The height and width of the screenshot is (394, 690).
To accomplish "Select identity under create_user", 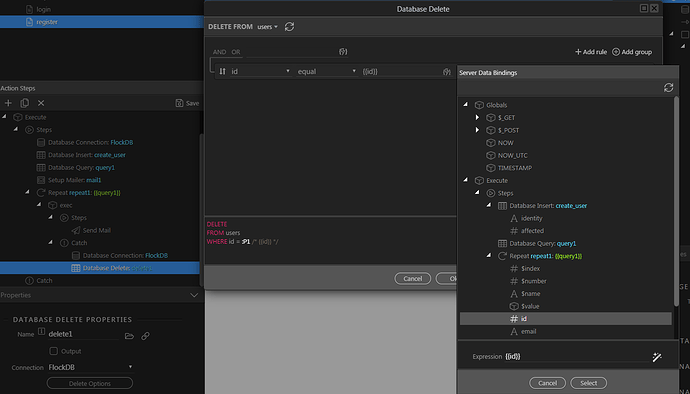I will tap(531, 218).
